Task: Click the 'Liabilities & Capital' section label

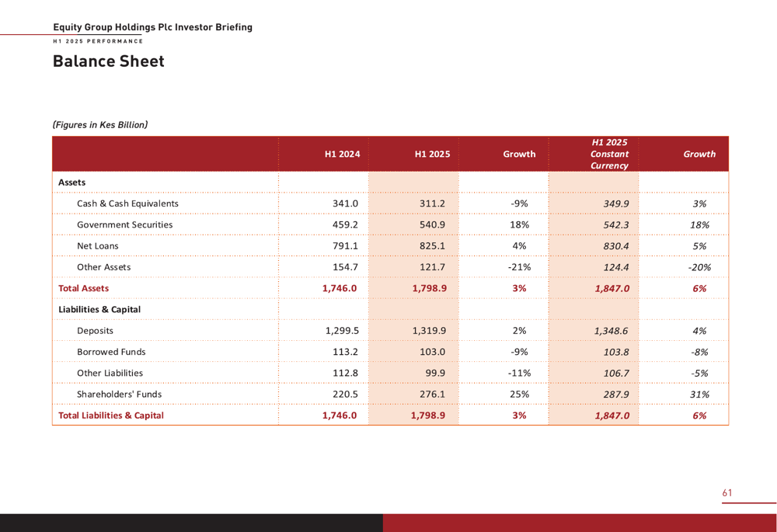Action: 99,310
